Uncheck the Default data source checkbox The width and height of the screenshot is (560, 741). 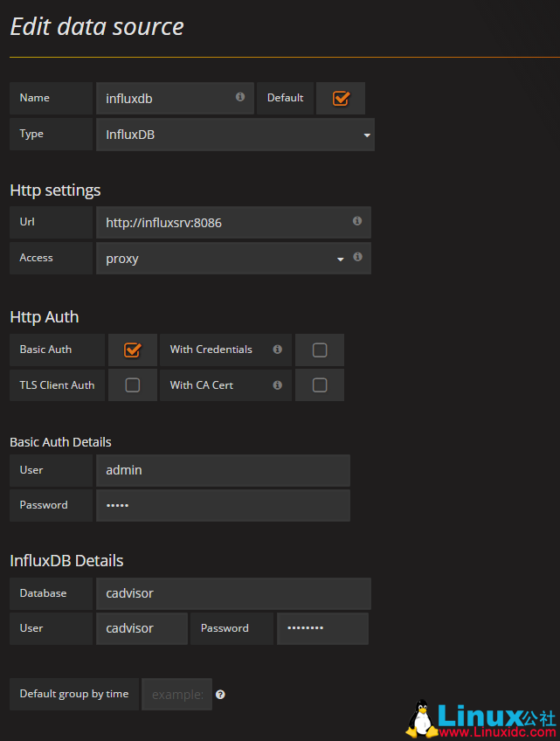[x=341, y=99]
